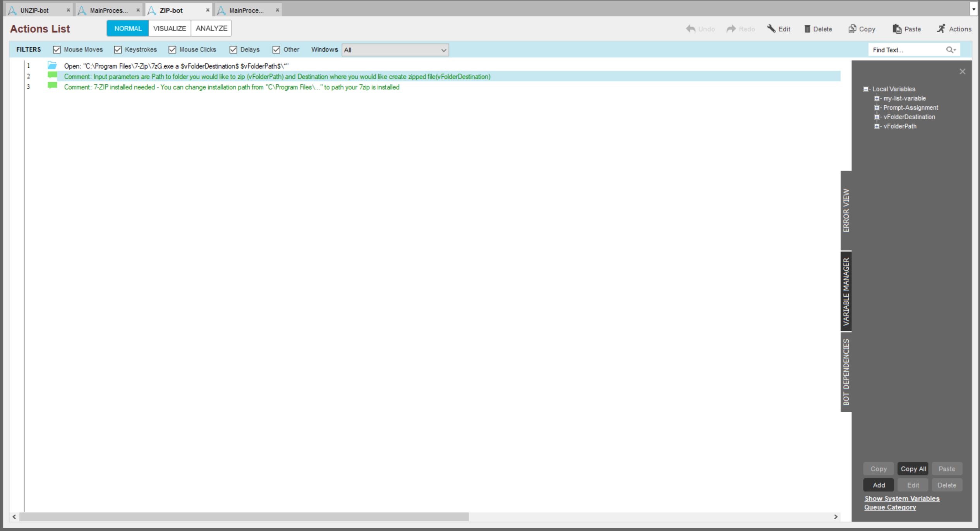Open the Actions running-man menu
Viewport: 980px width, 531px height.
(941, 29)
